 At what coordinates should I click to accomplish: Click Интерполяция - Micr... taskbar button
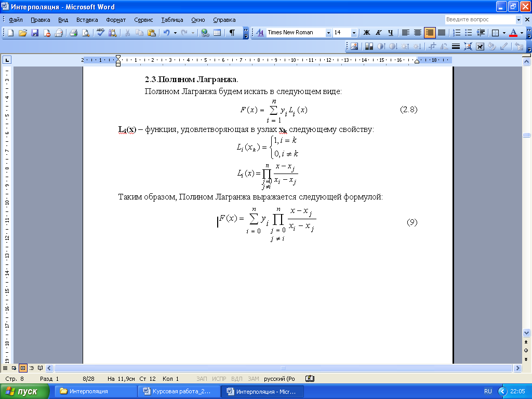262,392
